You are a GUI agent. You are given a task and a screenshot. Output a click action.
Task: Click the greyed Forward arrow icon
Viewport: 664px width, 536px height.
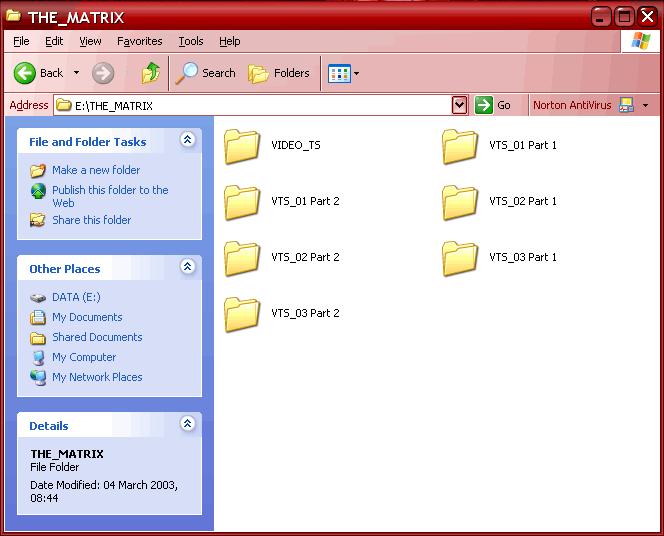pyautogui.click(x=103, y=73)
